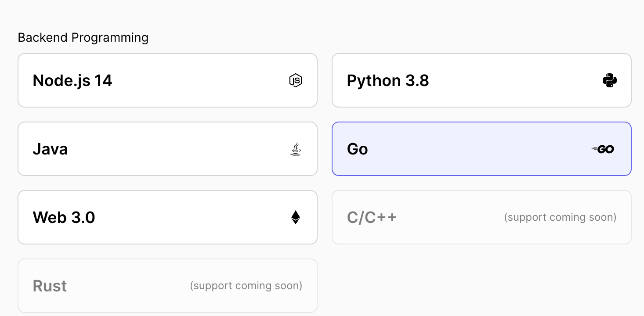The image size is (644, 316).
Task: Click the Java text label
Action: click(x=50, y=149)
